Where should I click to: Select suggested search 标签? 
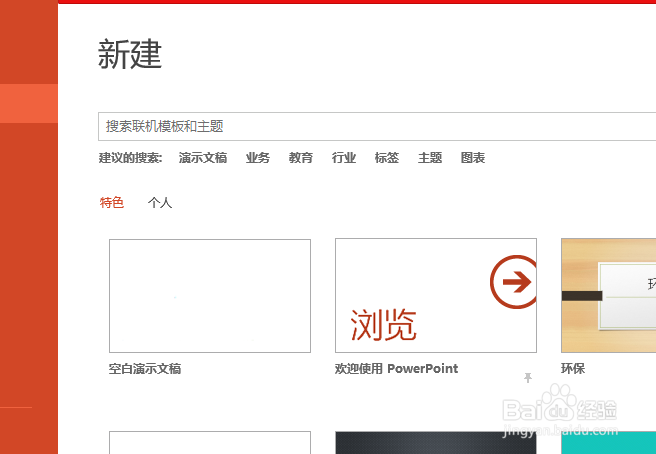point(387,158)
